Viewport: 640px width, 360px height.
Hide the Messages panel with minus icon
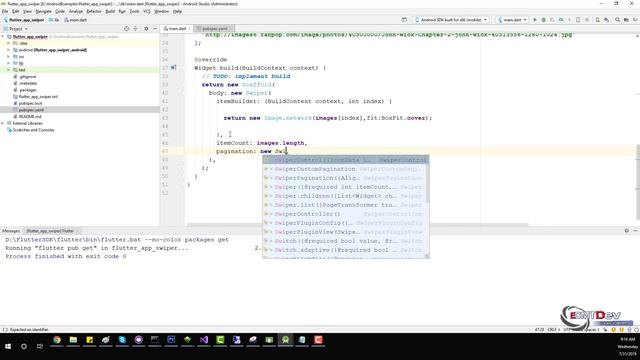pyautogui.click(x=635, y=231)
